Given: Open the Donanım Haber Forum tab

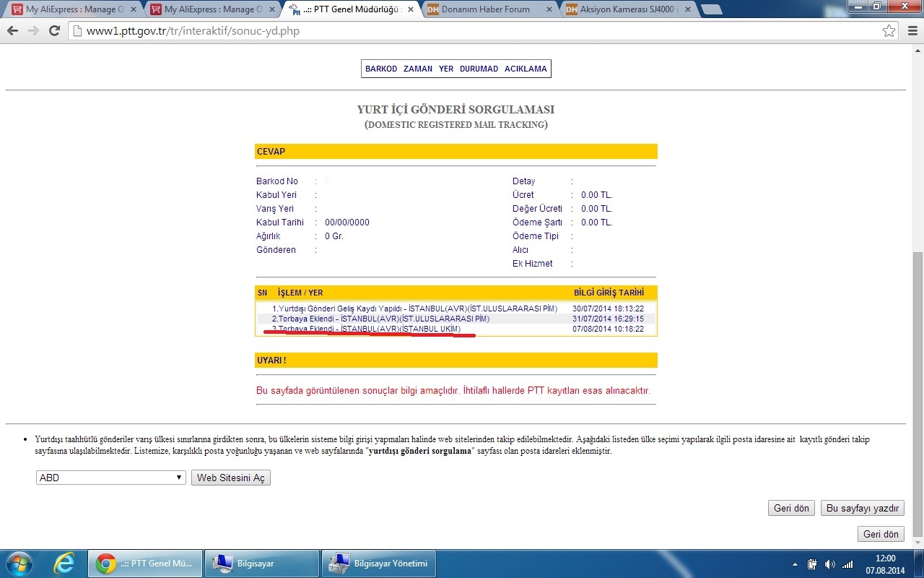Looking at the screenshot, I should 488,9.
